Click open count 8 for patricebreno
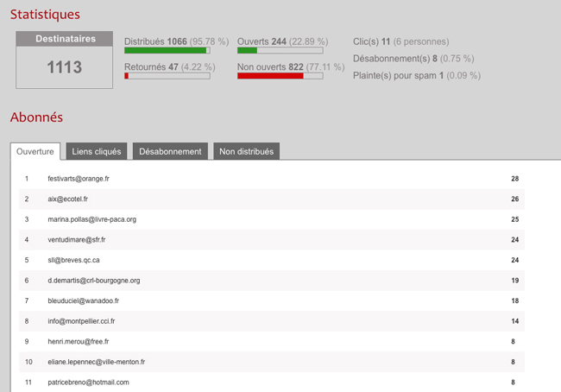The height and width of the screenshot is (392, 561). (513, 383)
